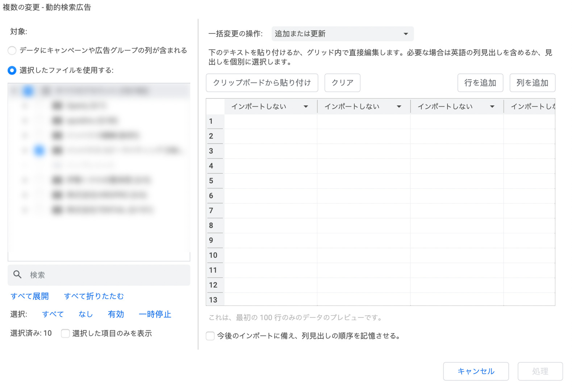The image size is (572, 392).
Task: Select grid row header 10
Action: coord(215,255)
